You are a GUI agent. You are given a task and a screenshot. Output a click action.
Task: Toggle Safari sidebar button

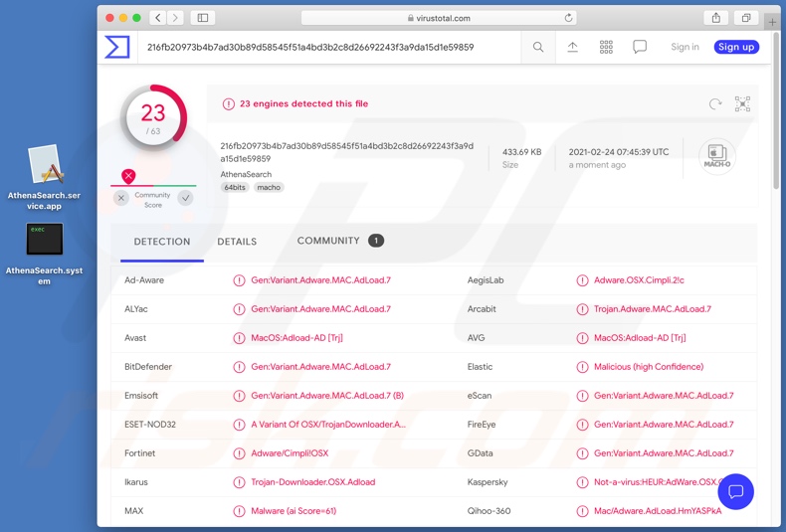[203, 18]
